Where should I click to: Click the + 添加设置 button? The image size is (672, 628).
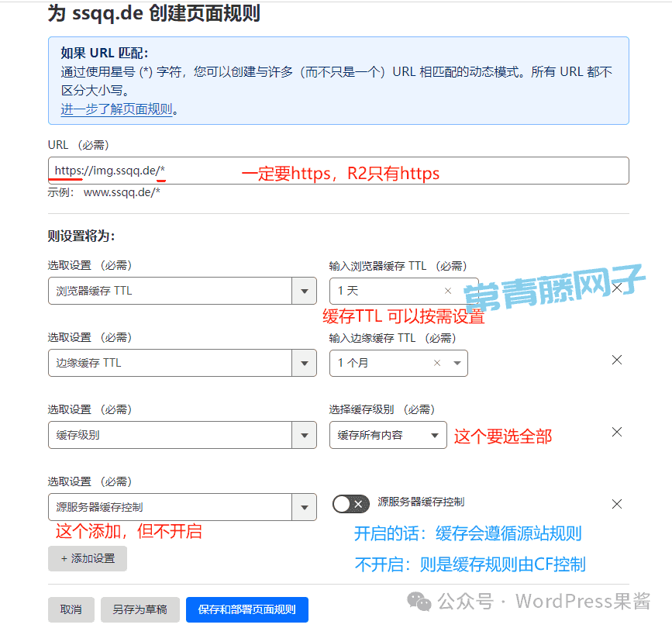point(88,558)
